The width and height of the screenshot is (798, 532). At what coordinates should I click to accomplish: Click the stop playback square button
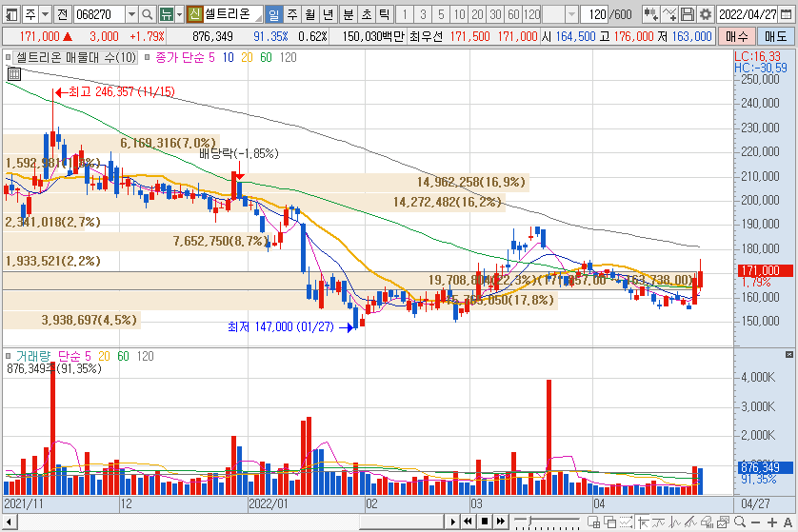[485, 522]
